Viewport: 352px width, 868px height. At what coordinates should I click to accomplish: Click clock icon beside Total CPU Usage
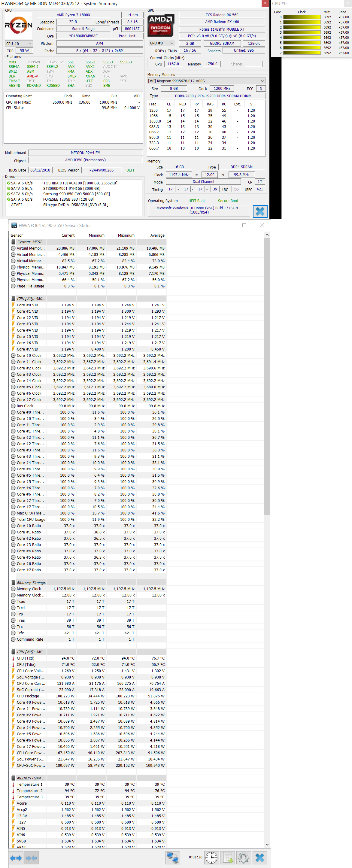tap(13, 519)
